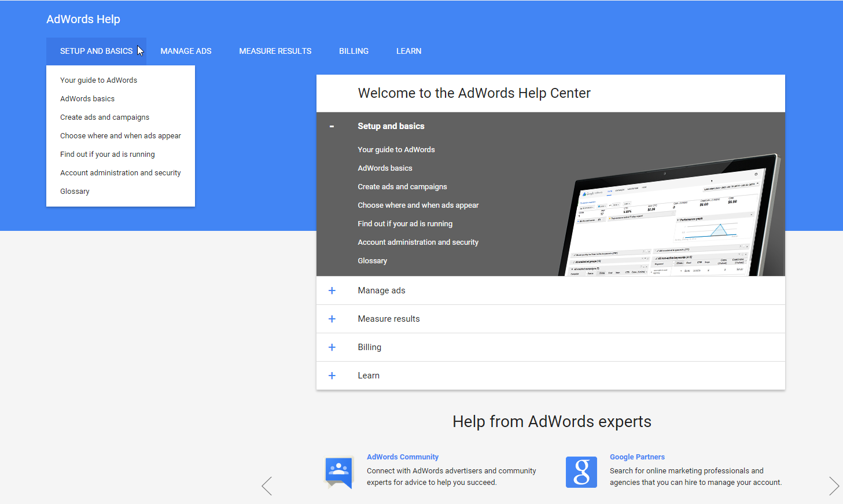Open the MANAGE ADS menu
Screen dimensions: 843x504
[x=186, y=51]
